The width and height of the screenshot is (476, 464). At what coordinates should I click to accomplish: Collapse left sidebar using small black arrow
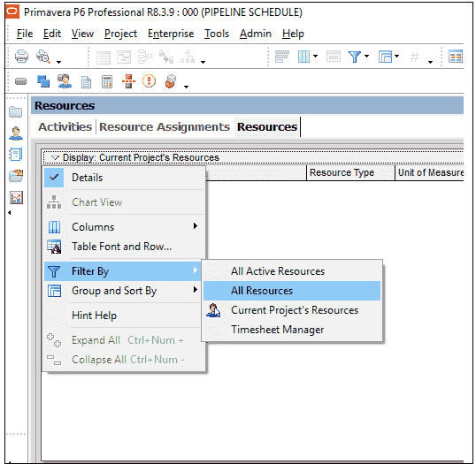(x=10, y=213)
